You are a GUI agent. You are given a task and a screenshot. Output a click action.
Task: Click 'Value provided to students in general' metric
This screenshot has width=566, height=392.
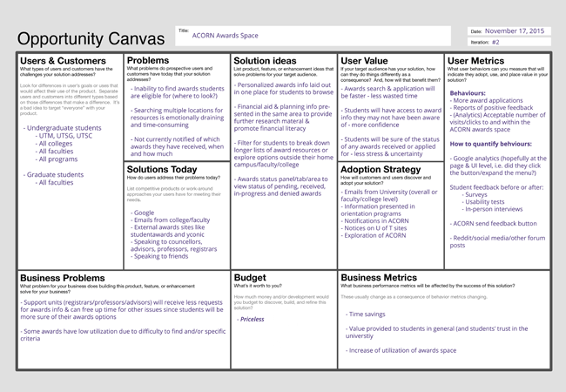coord(401,328)
